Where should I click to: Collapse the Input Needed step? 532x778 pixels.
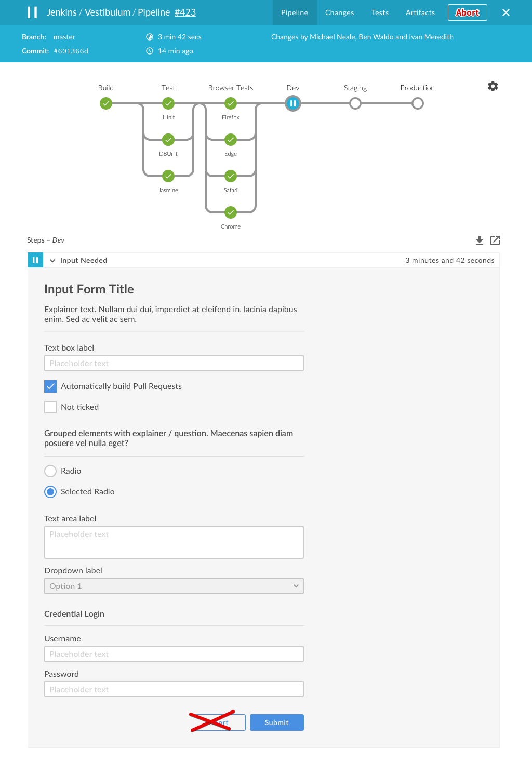52,261
